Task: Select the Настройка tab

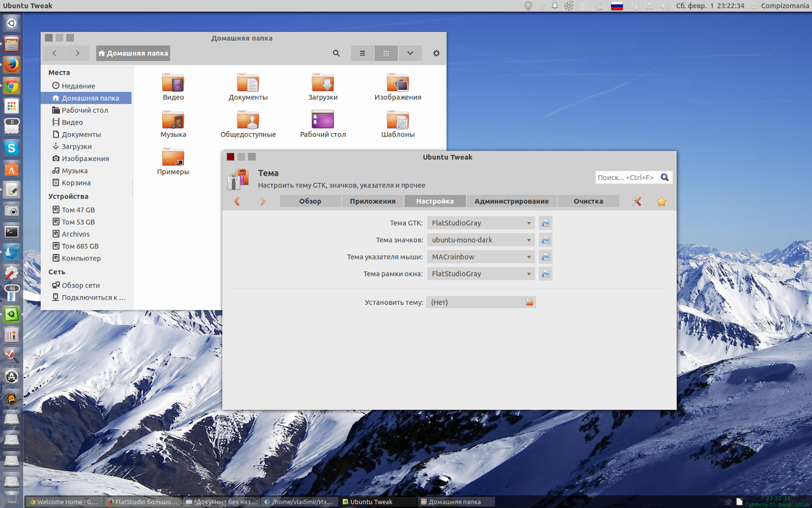Action: pyautogui.click(x=435, y=201)
